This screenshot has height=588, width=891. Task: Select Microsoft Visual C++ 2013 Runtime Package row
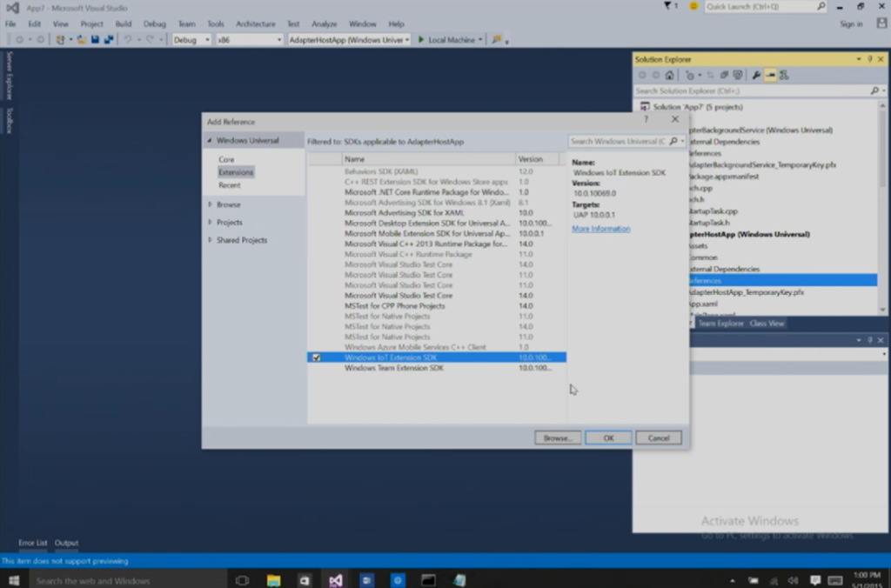pos(437,244)
